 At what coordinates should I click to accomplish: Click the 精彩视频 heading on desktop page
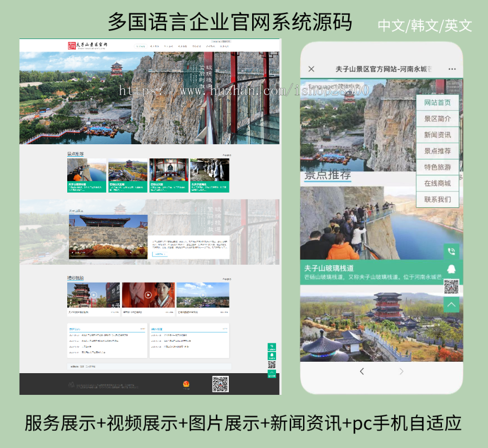(75, 278)
